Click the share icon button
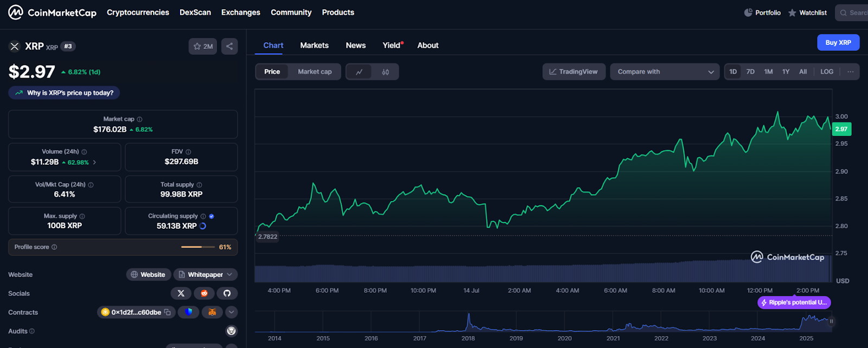This screenshot has height=348, width=868. [229, 47]
